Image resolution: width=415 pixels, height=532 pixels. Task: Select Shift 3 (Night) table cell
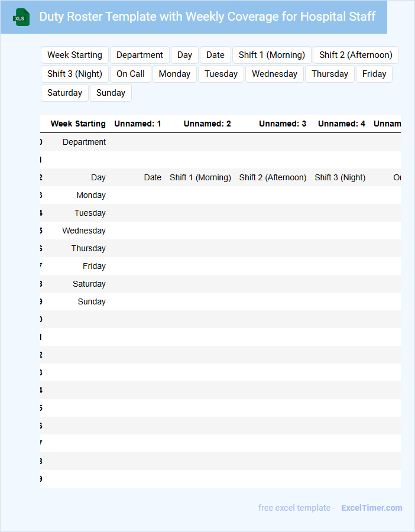coord(340,177)
